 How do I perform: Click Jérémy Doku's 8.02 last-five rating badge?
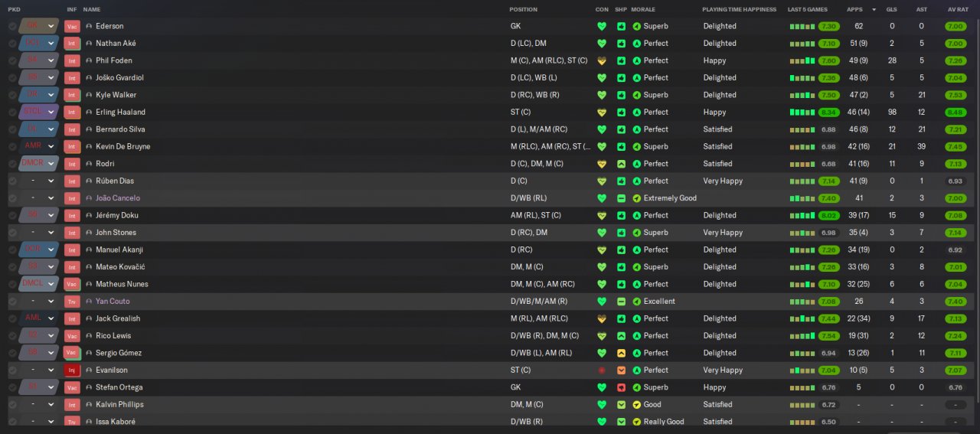point(828,216)
